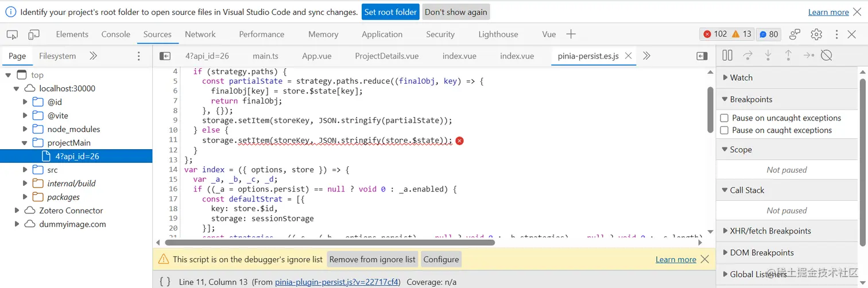Click the pretty-print curly braces icon

pos(165,282)
